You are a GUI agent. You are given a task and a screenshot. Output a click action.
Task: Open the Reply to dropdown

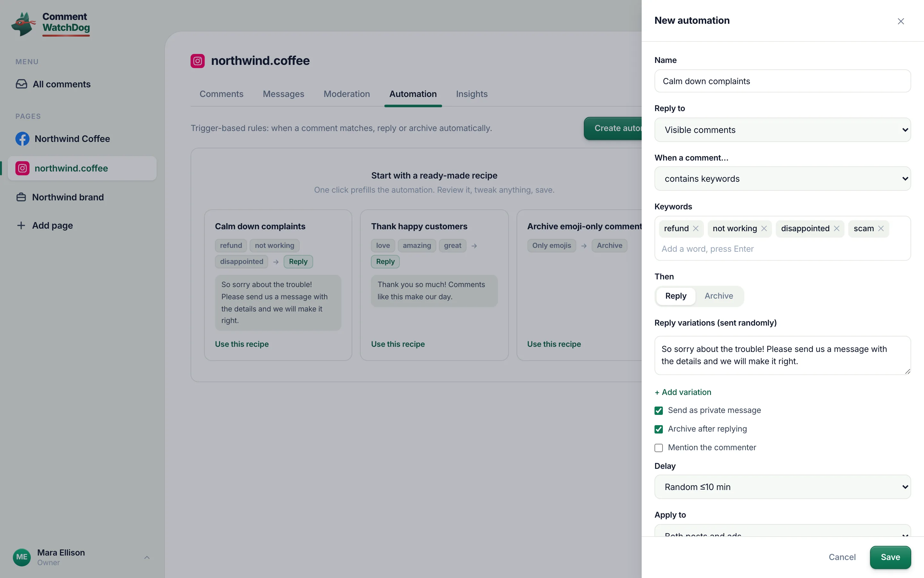click(x=782, y=130)
